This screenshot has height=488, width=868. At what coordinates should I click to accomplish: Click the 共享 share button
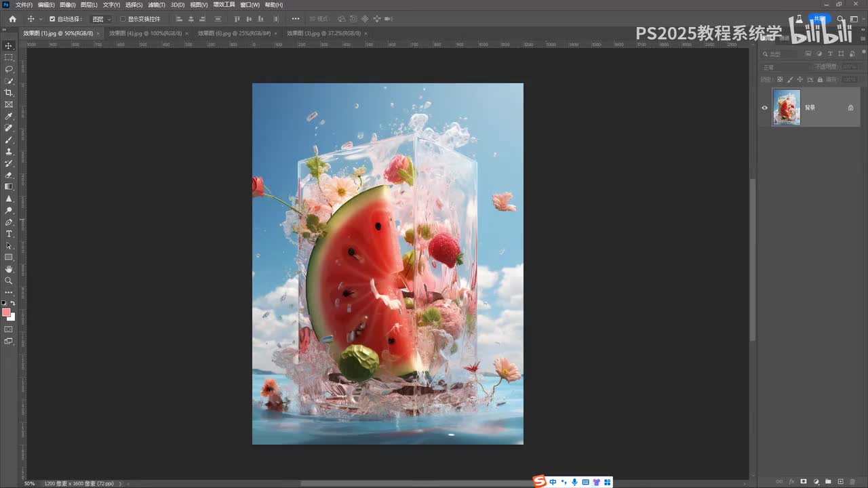click(x=820, y=19)
